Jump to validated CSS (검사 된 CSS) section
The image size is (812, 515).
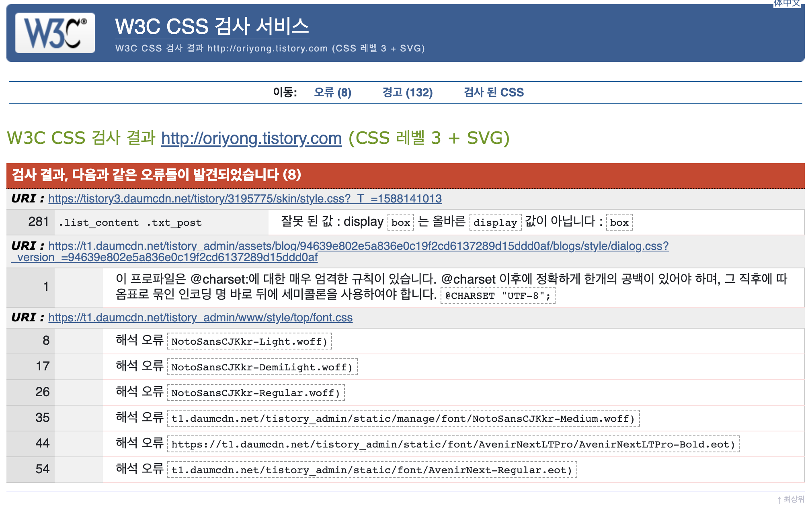(493, 92)
